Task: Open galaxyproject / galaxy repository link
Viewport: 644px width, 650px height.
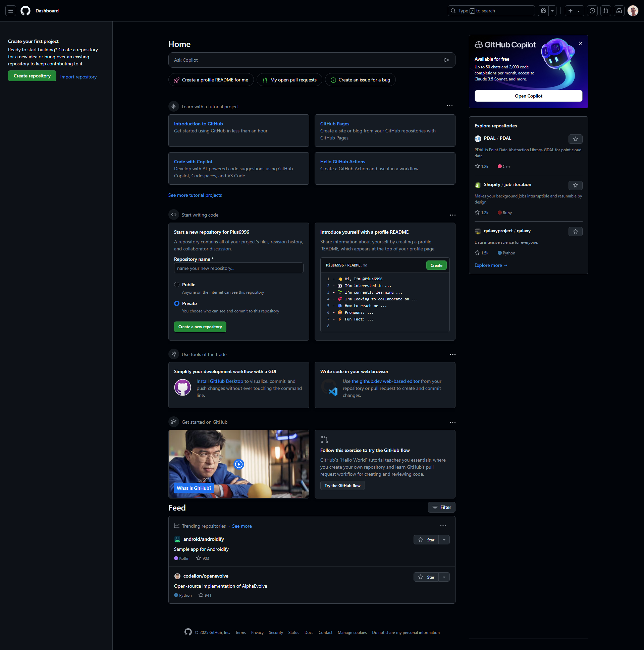Action: 507,231
